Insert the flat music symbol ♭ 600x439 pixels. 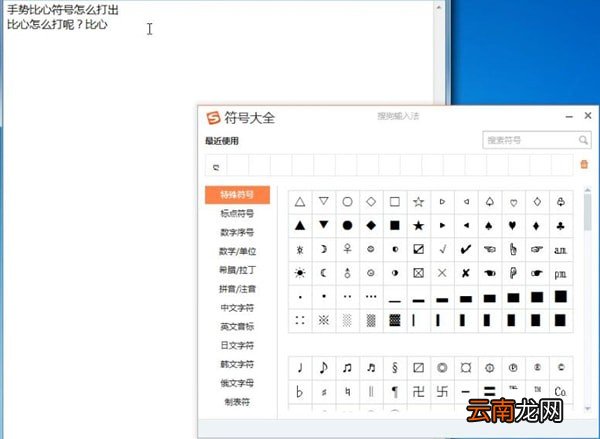click(x=300, y=392)
